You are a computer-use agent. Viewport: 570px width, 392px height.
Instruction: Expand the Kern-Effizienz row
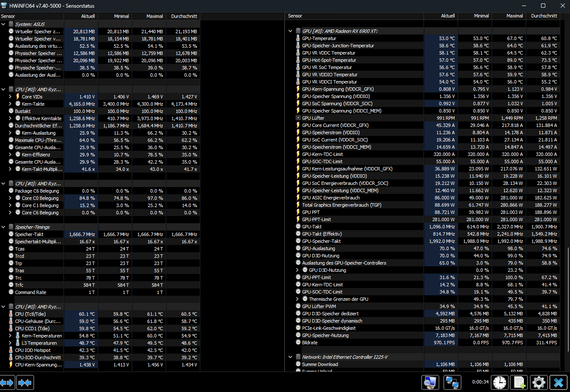click(10, 155)
